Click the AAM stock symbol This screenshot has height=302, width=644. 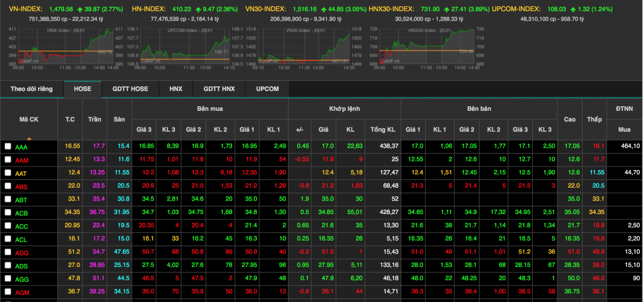[22, 160]
